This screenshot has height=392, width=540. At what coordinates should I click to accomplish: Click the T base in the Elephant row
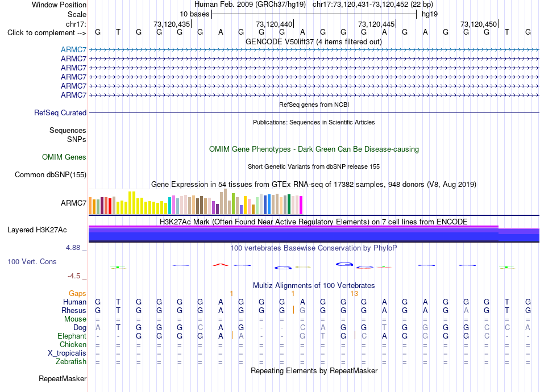323,336
